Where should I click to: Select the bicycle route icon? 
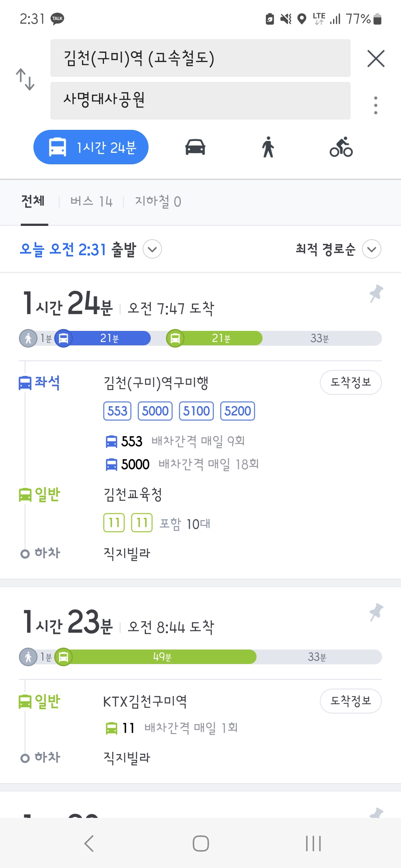(x=341, y=147)
